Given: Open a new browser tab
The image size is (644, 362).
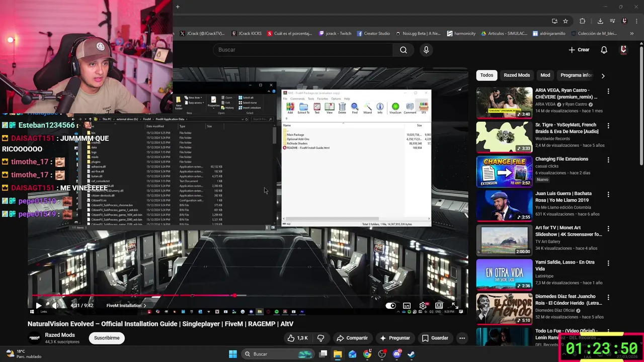Looking at the screenshot, I should point(178,7).
